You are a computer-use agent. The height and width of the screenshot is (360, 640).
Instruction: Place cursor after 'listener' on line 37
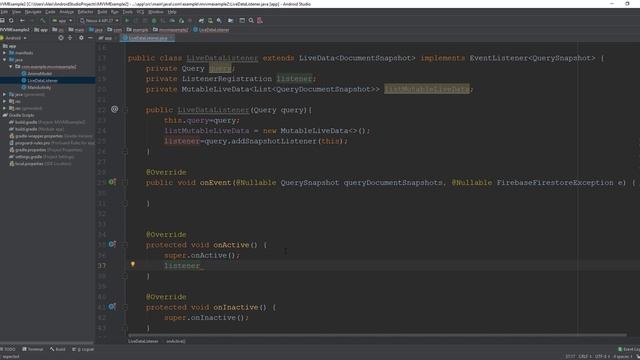click(x=200, y=266)
